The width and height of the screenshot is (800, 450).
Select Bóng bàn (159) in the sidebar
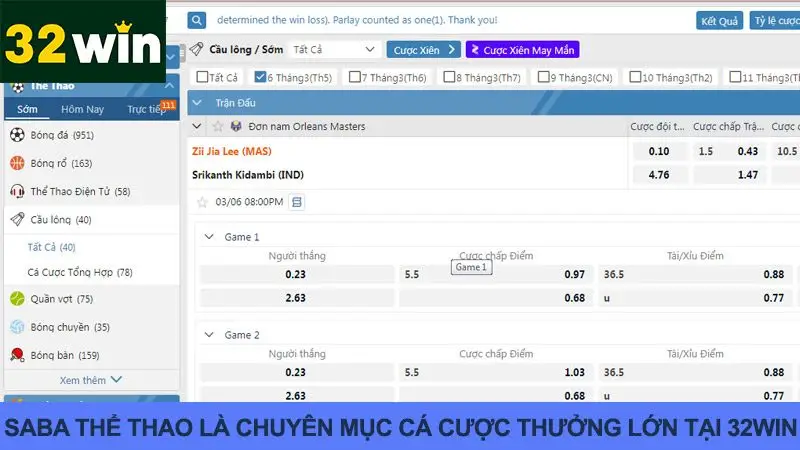point(92,355)
